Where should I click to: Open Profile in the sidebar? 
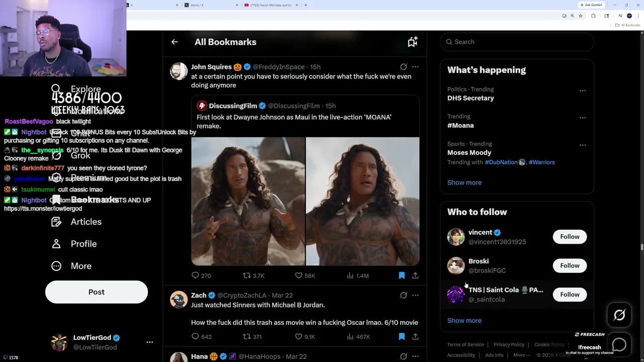click(x=74, y=244)
